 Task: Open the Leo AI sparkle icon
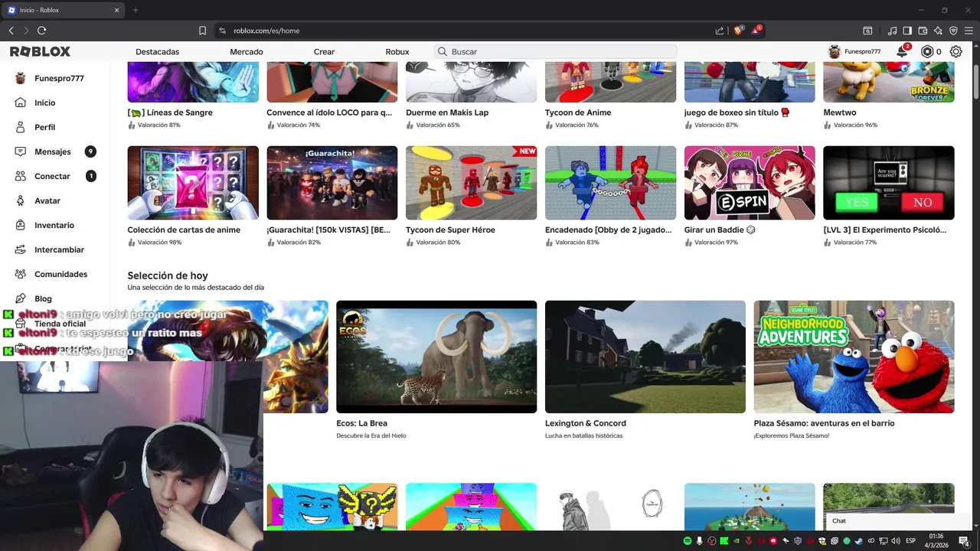click(938, 31)
